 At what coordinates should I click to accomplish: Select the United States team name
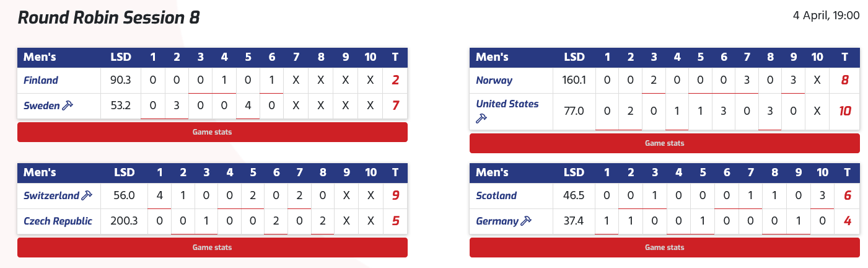coord(507,104)
